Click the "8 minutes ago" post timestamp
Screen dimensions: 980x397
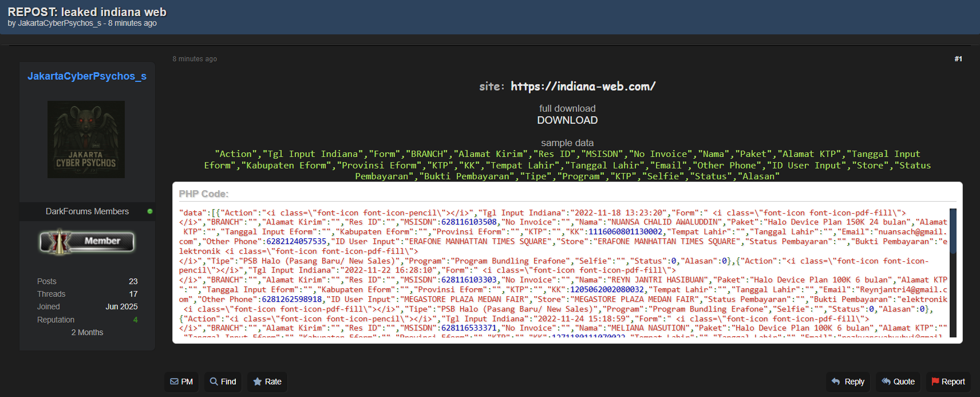[195, 59]
